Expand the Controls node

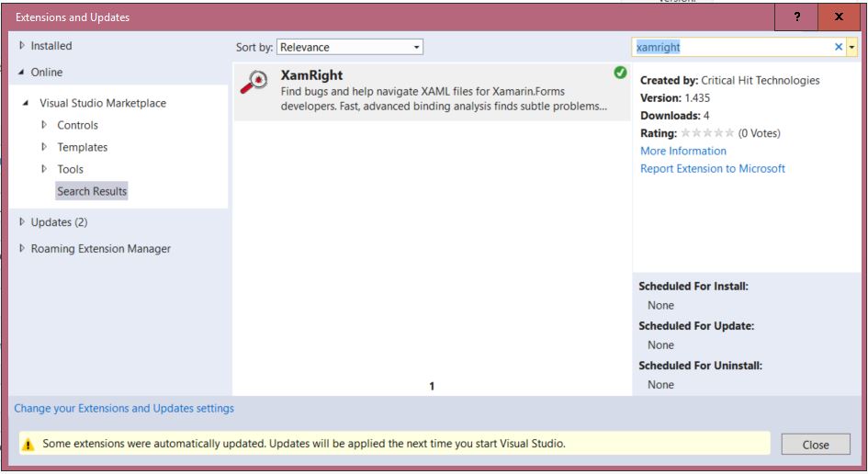[44, 125]
